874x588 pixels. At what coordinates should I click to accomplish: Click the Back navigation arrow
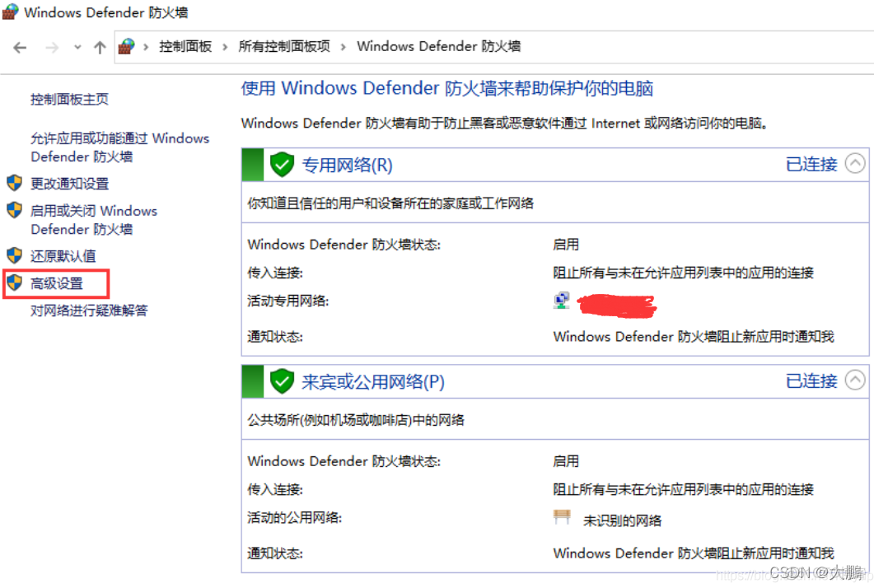[20, 48]
